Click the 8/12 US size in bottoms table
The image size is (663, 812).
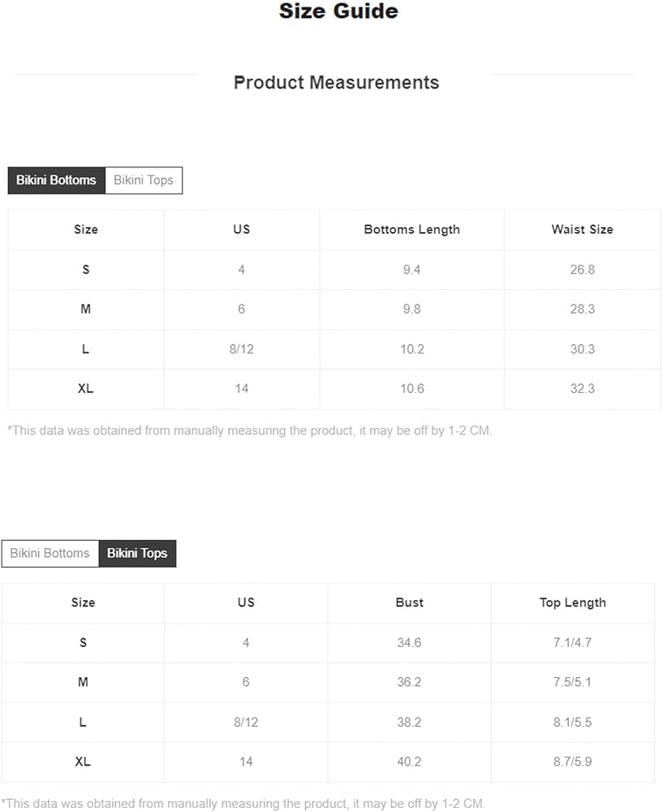(242, 349)
